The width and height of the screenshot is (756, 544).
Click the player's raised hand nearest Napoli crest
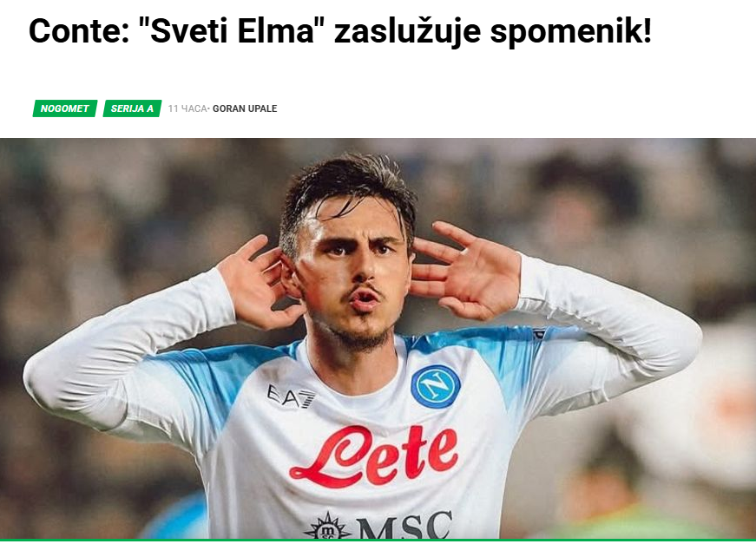[465, 271]
